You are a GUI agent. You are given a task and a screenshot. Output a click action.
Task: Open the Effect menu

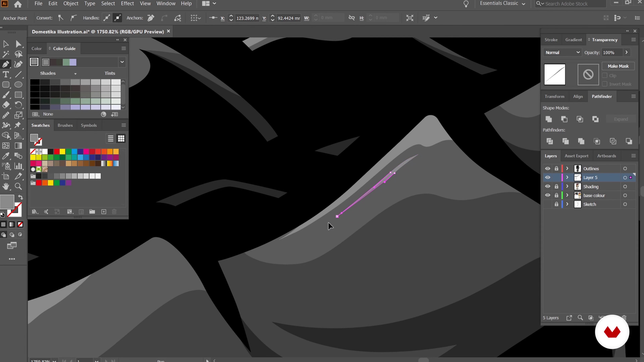tap(127, 4)
